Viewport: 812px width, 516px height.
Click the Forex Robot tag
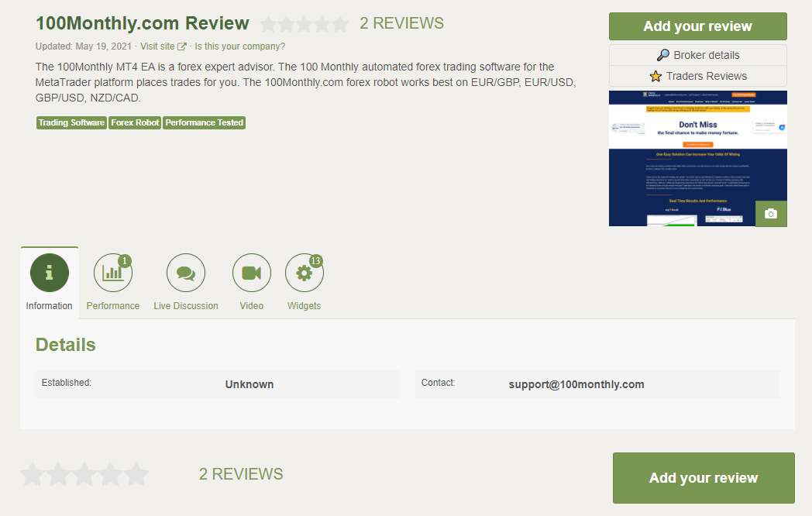click(x=135, y=122)
